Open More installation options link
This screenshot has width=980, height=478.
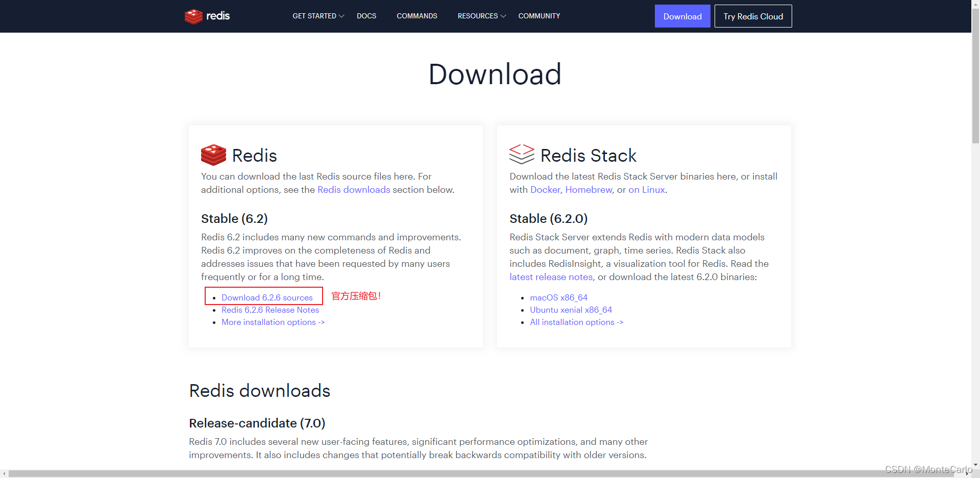coord(273,322)
